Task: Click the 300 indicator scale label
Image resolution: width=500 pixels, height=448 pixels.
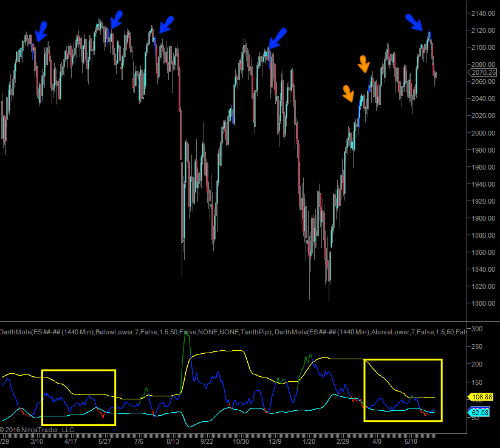Action: (x=477, y=329)
